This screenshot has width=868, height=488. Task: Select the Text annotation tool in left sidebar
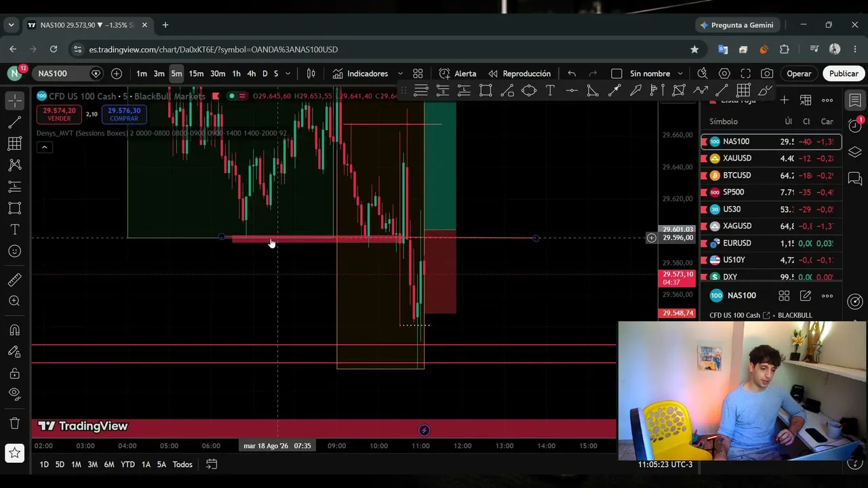(x=14, y=230)
